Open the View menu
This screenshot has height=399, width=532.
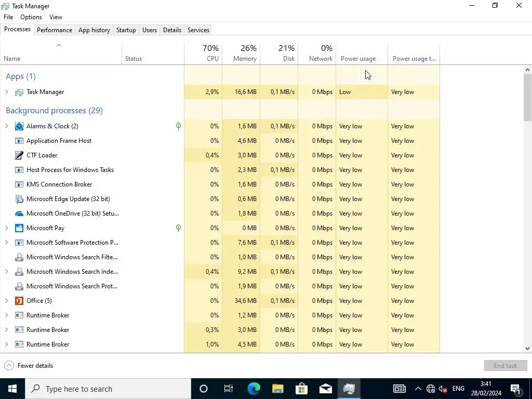click(x=56, y=17)
